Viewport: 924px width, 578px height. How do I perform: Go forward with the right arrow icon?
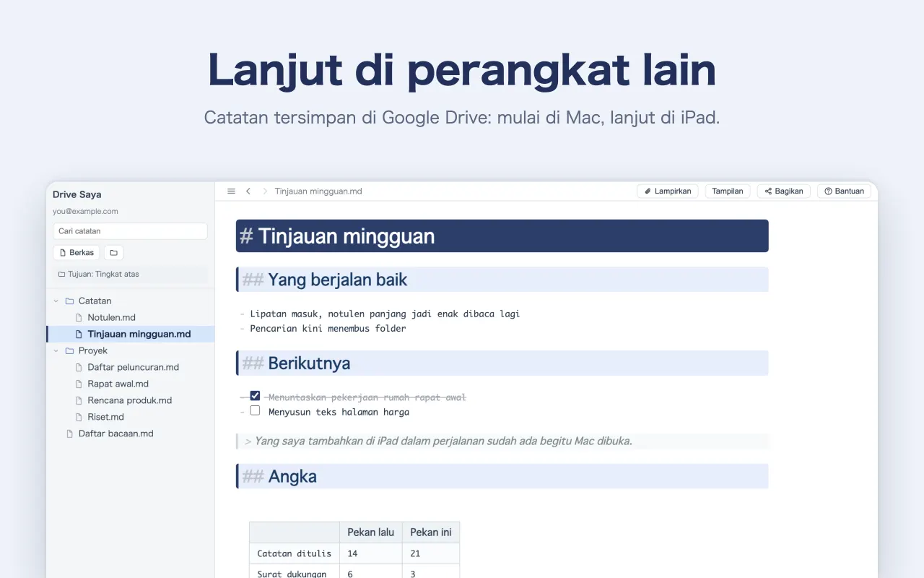(x=265, y=191)
